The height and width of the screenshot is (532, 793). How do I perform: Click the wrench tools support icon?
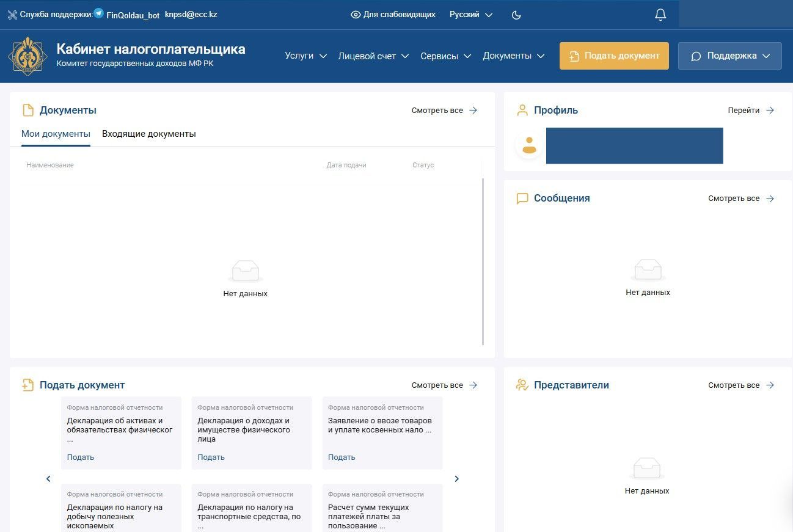[12, 15]
